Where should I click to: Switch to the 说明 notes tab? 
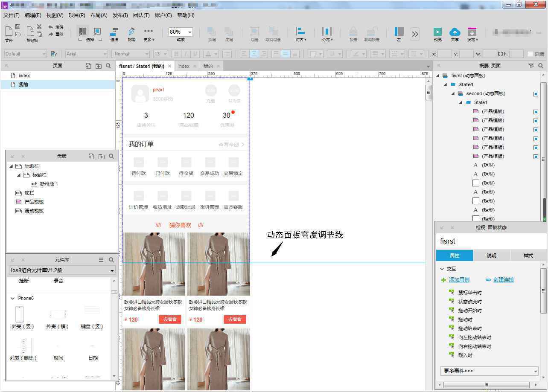(492, 256)
